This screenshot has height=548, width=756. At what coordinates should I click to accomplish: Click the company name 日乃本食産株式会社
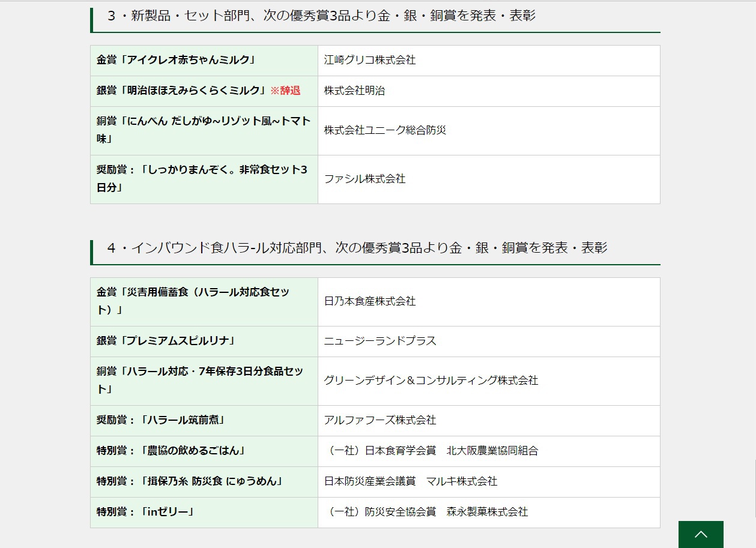tap(370, 302)
